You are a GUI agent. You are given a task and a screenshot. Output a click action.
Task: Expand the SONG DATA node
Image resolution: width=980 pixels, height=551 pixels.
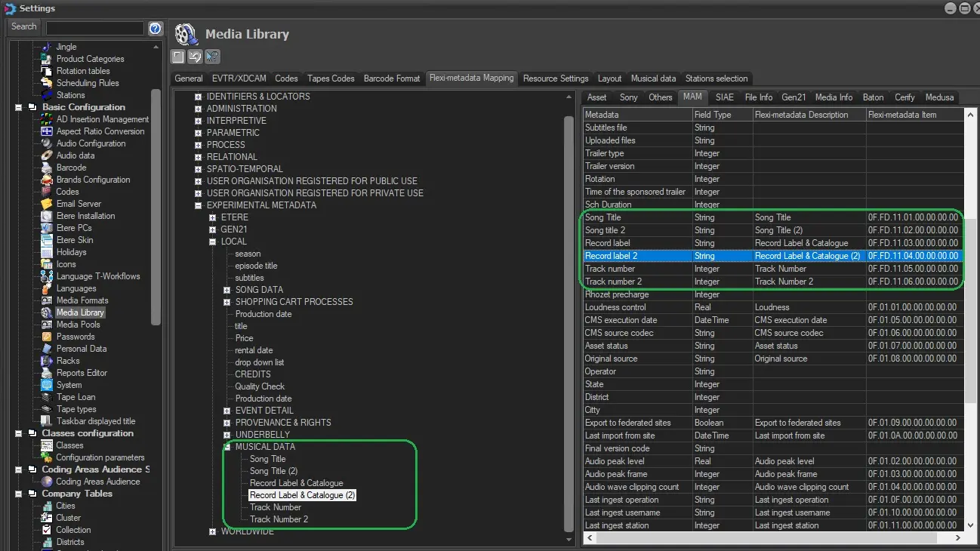227,290
